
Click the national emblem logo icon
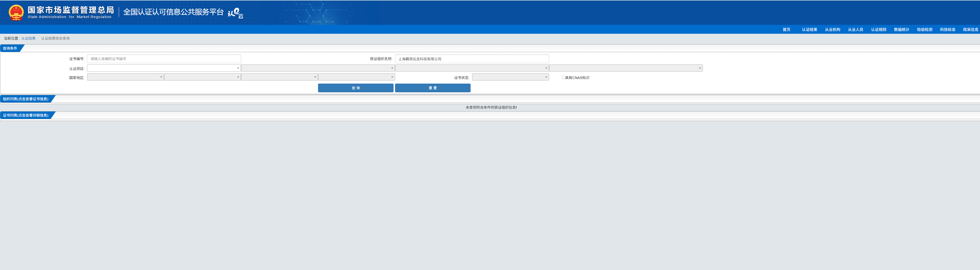pos(16,13)
